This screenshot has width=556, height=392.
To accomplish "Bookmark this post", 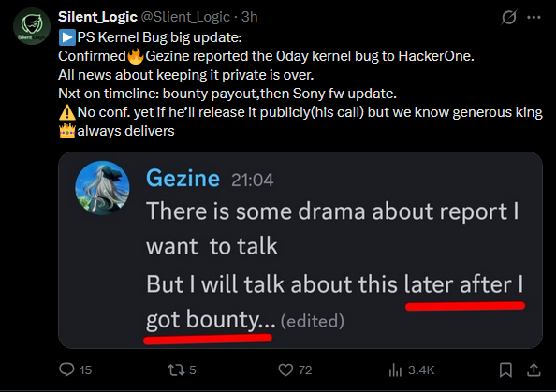I will click(505, 370).
